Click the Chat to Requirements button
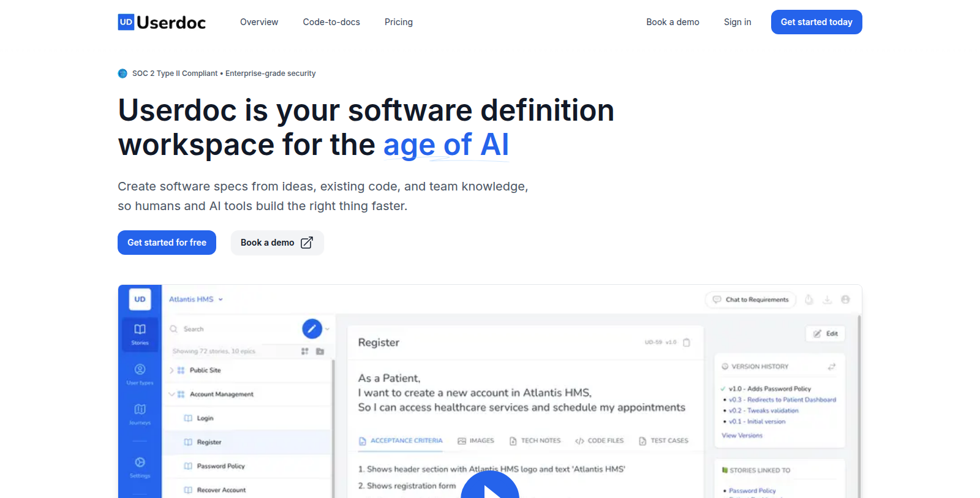The height and width of the screenshot is (498, 980). 751,300
